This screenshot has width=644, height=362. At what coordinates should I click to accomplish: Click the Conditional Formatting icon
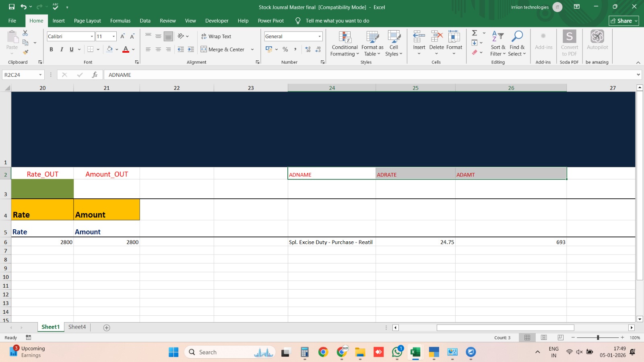tap(345, 37)
